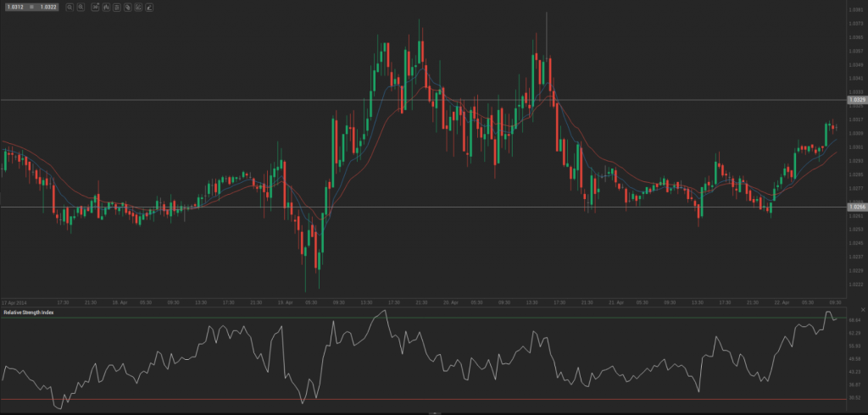Select the candlestick chart type icon
The width and height of the screenshot is (868, 415).
point(106,7)
